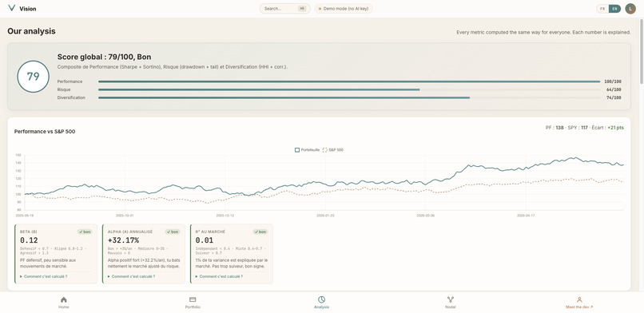The height and width of the screenshot is (313, 644).
Task: Go to the Home tab
Action: click(64, 303)
